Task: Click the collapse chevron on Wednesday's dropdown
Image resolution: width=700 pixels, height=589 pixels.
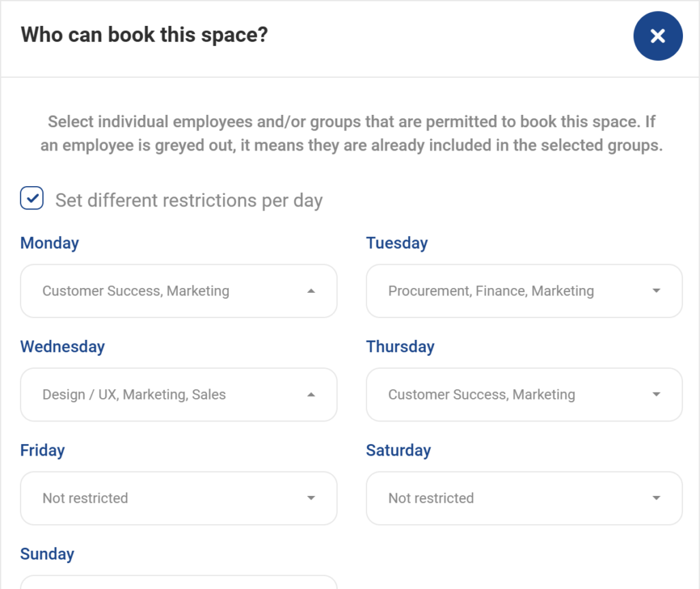Action: click(312, 395)
